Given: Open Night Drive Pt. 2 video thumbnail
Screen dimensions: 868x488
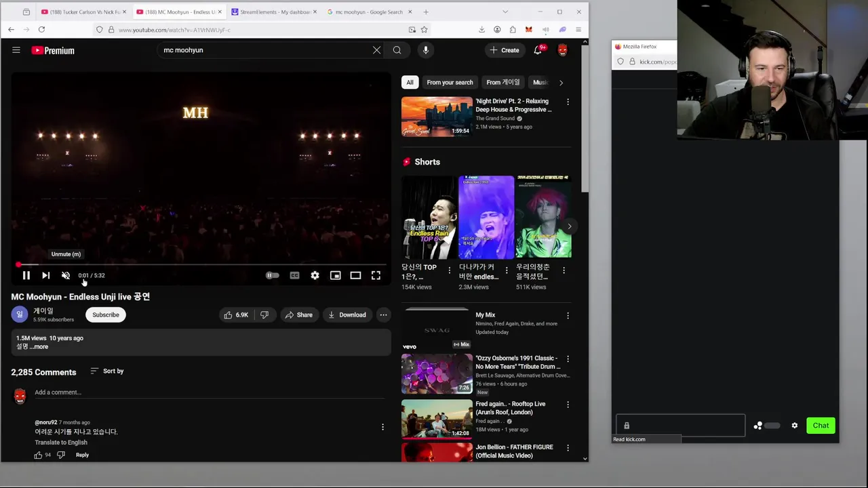Looking at the screenshot, I should tap(437, 117).
